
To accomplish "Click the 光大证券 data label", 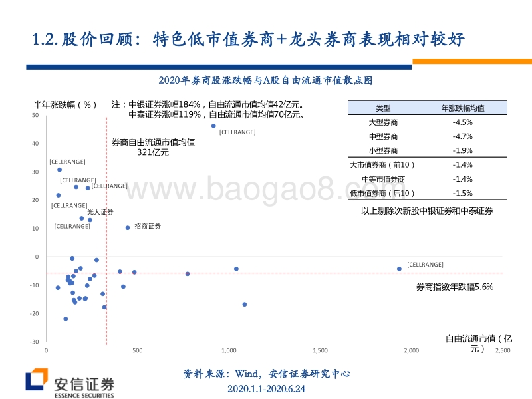I will [100, 212].
